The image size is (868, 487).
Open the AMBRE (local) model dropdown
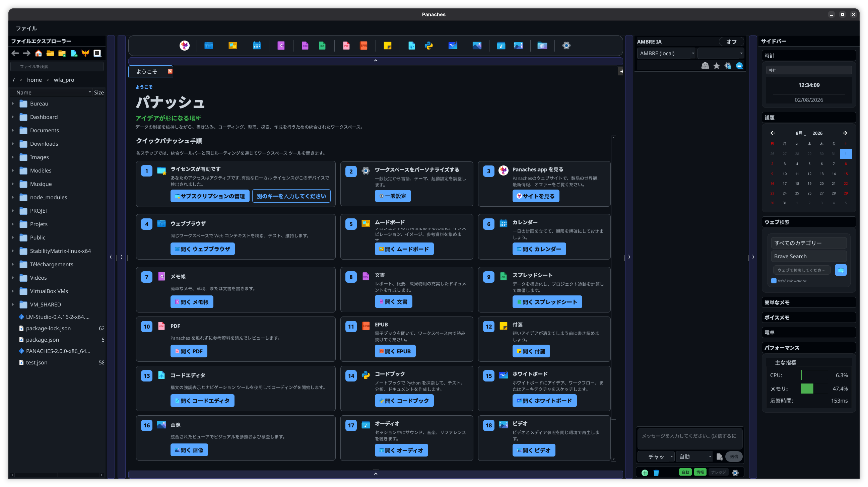point(666,53)
